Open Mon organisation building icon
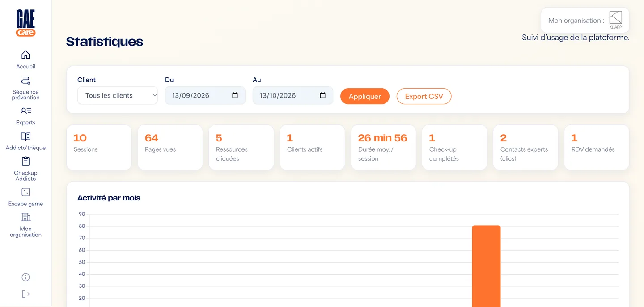 tap(25, 217)
